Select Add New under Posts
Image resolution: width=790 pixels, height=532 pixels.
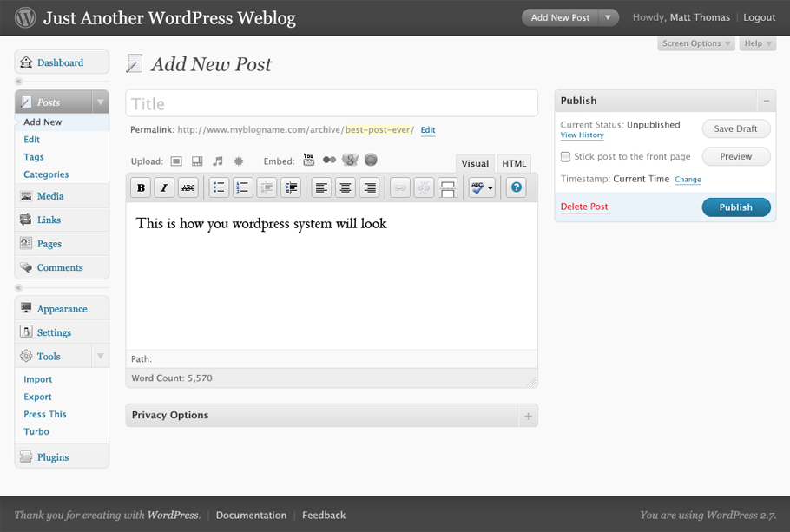point(43,122)
